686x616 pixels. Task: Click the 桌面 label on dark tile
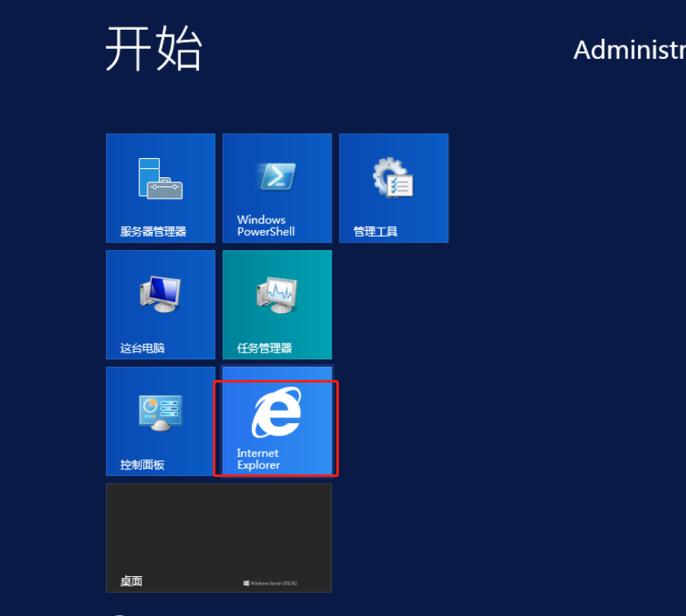(x=131, y=582)
